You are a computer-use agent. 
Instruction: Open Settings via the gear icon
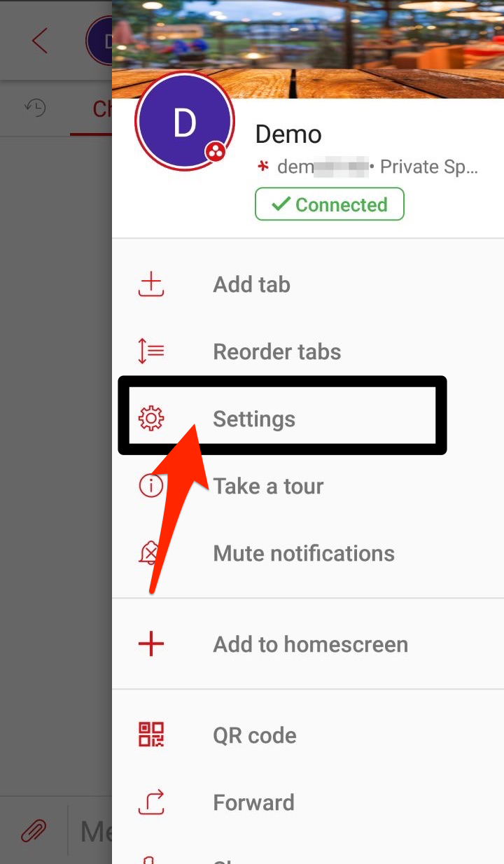pyautogui.click(x=150, y=419)
